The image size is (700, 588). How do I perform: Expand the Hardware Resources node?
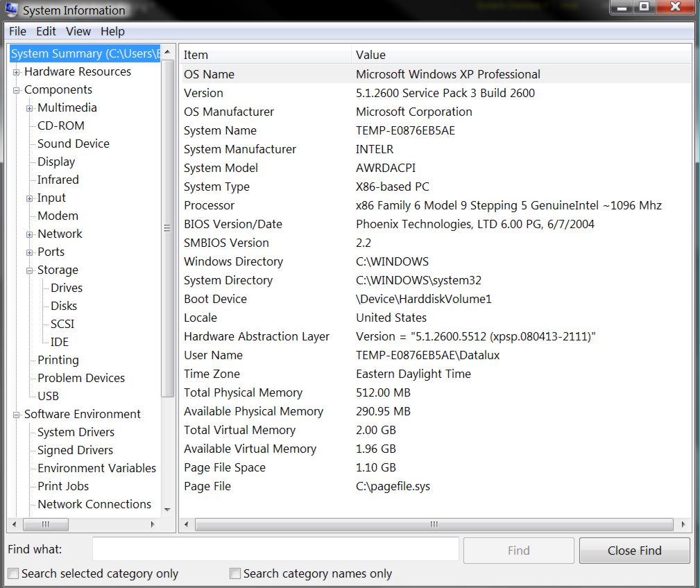17,72
